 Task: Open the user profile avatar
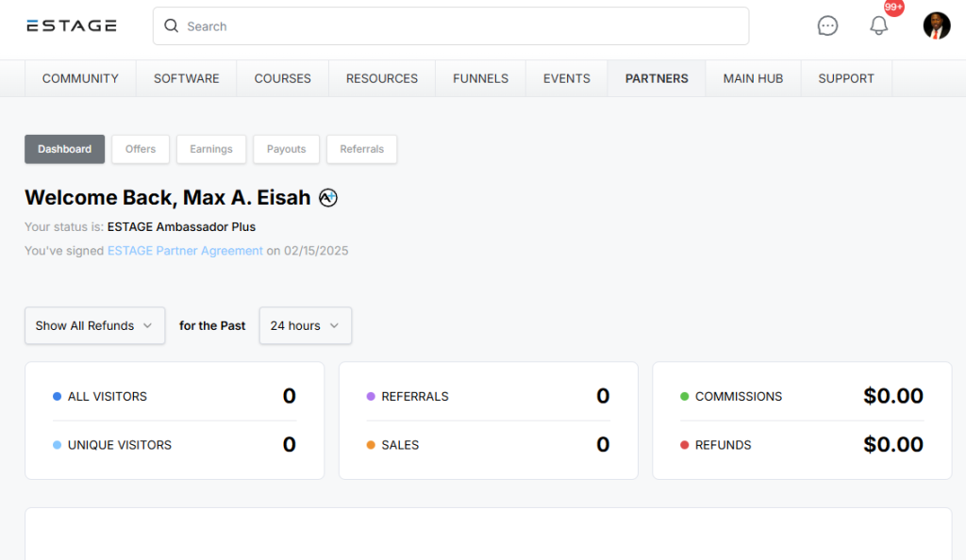(x=937, y=25)
